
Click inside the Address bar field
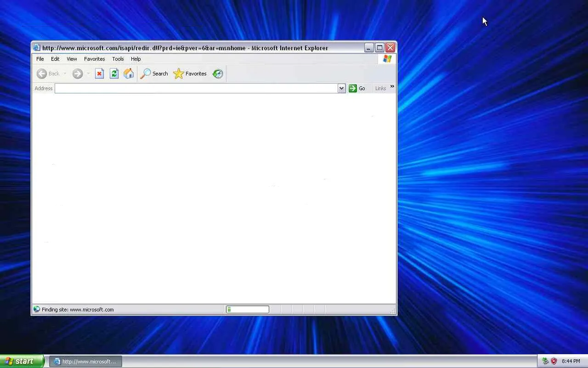196,88
